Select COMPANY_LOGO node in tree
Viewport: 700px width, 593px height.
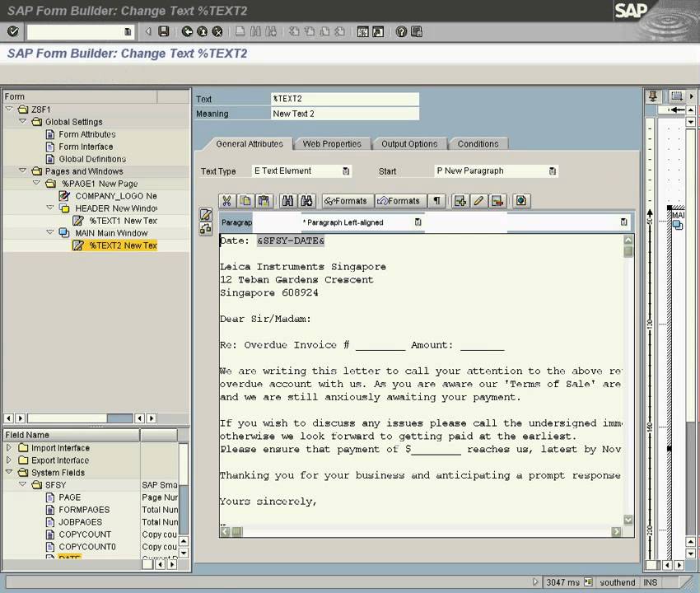click(x=116, y=195)
